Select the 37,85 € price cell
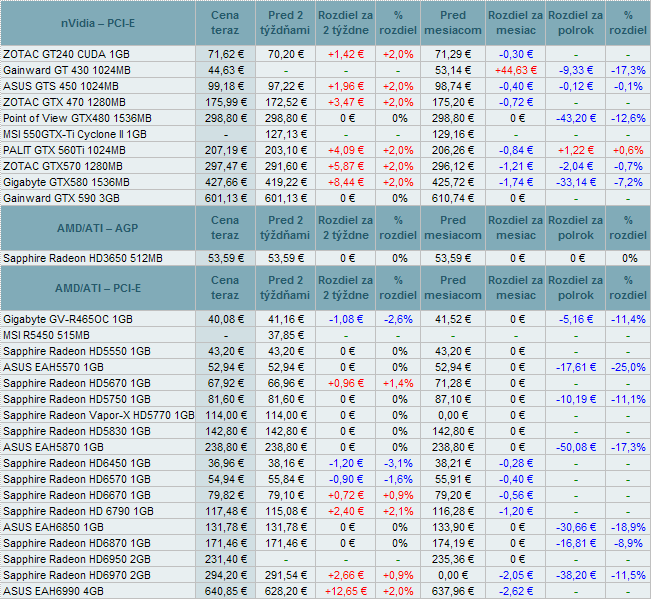Viewport: 651px width, 599px height. click(x=286, y=335)
